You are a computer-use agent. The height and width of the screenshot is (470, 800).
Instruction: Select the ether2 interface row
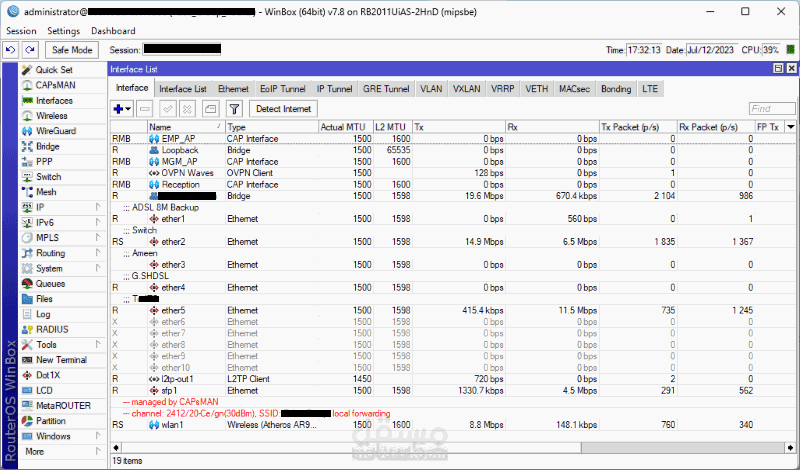pyautogui.click(x=453, y=242)
